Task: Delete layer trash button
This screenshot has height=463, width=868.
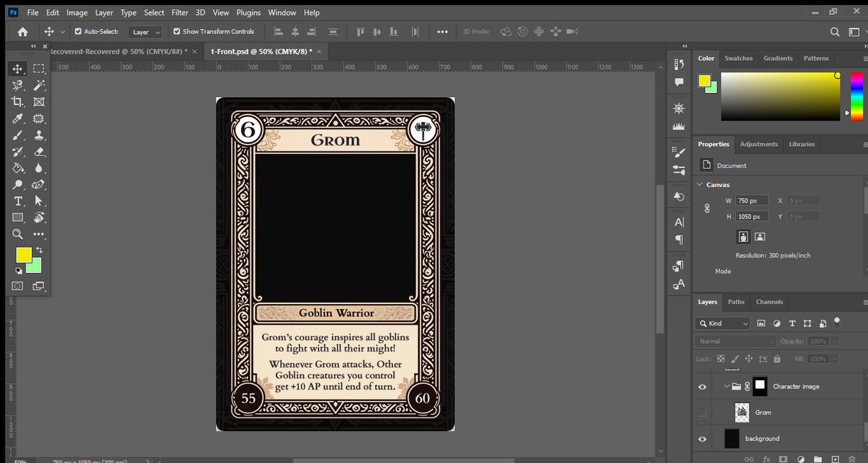Action: (x=852, y=459)
